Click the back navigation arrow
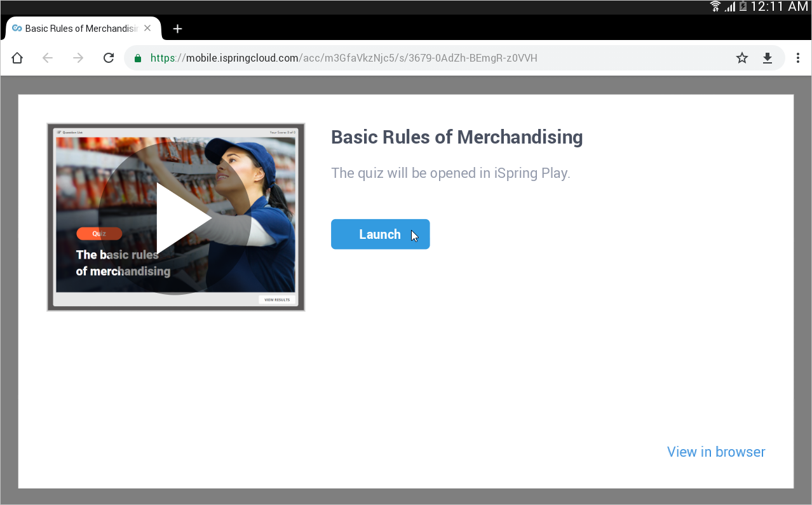The height and width of the screenshot is (505, 812). [48, 58]
